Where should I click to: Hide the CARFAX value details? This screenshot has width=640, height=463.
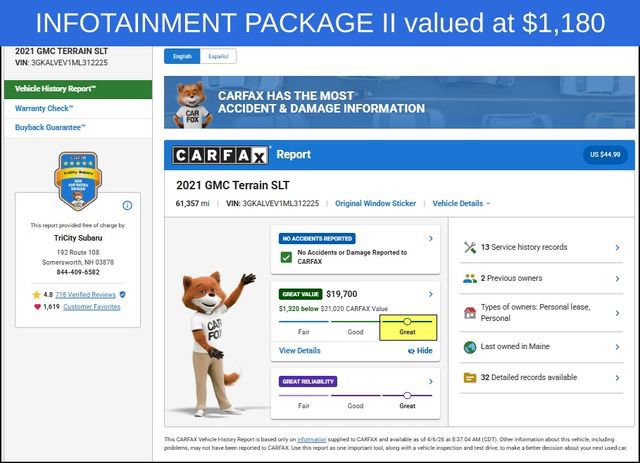click(420, 351)
